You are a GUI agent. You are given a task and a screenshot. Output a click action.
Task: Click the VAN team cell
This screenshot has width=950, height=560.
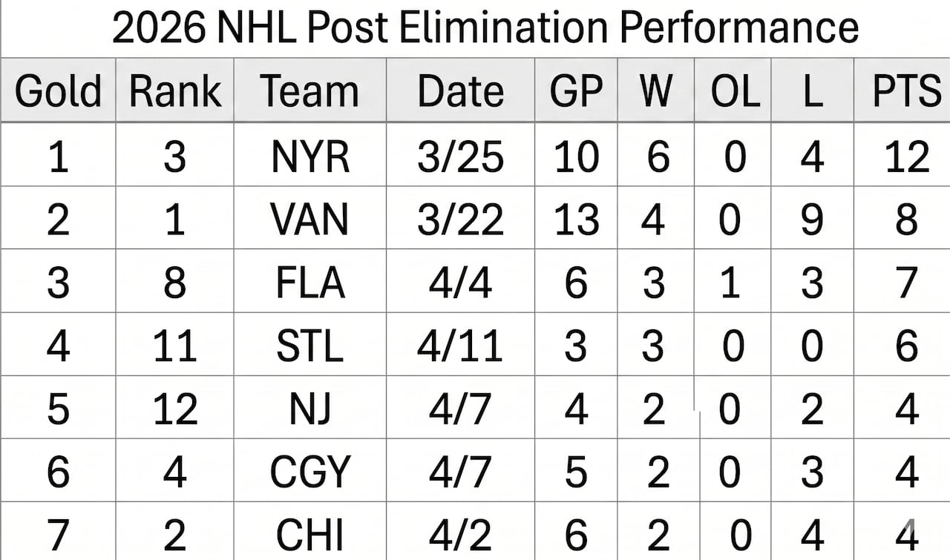tap(309, 220)
